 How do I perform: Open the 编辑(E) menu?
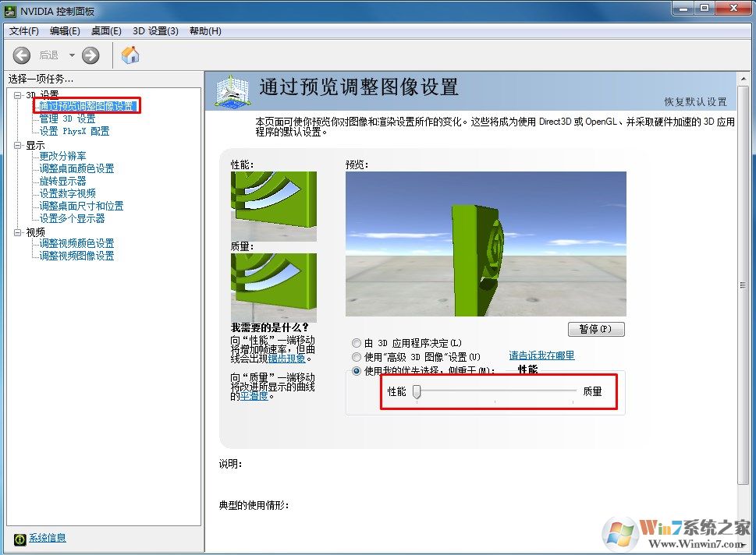pos(65,31)
